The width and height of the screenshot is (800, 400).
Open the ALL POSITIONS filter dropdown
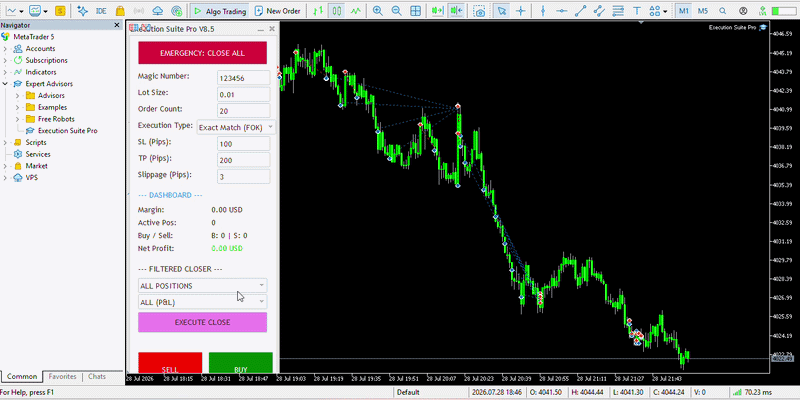tap(203, 286)
